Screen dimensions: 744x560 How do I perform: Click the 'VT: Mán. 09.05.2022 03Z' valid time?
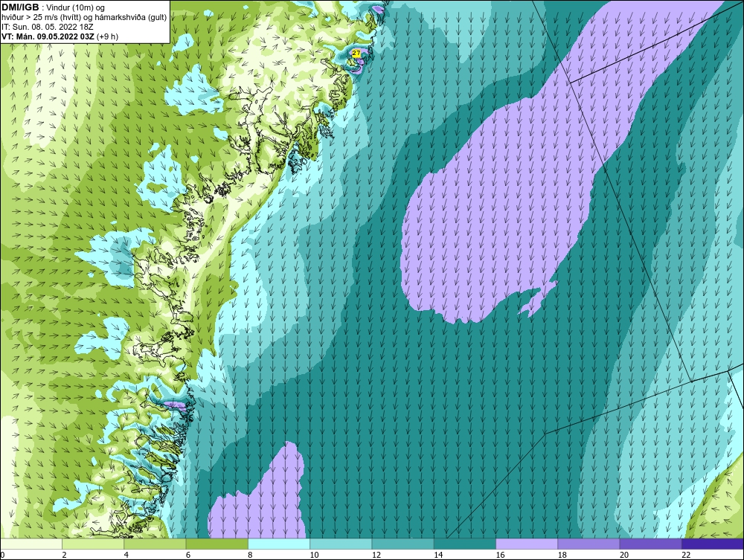click(48, 36)
